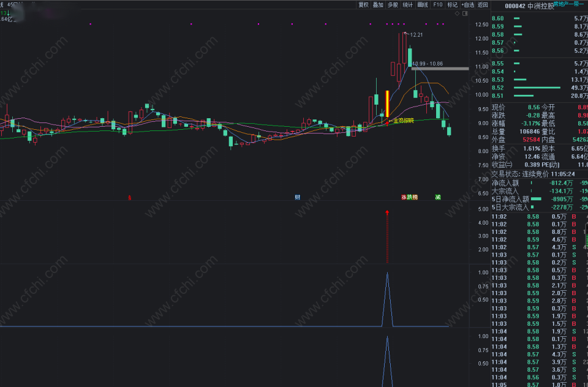Viewport: 588px width, 387px height.
Task: Click the 11:05 trade of 1.0万
Action: point(540,385)
